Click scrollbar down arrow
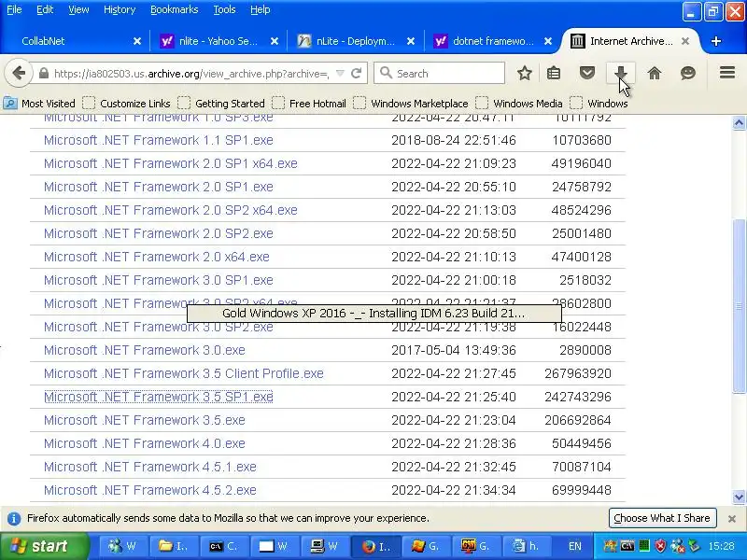 coord(739,497)
